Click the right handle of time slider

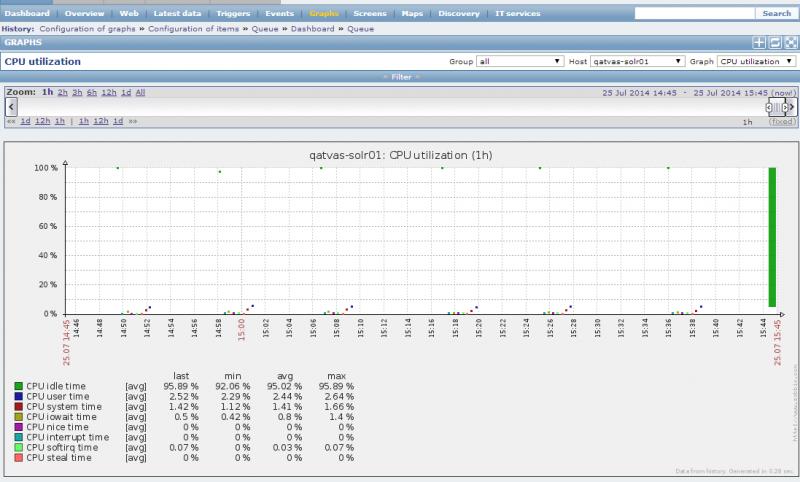[x=785, y=107]
